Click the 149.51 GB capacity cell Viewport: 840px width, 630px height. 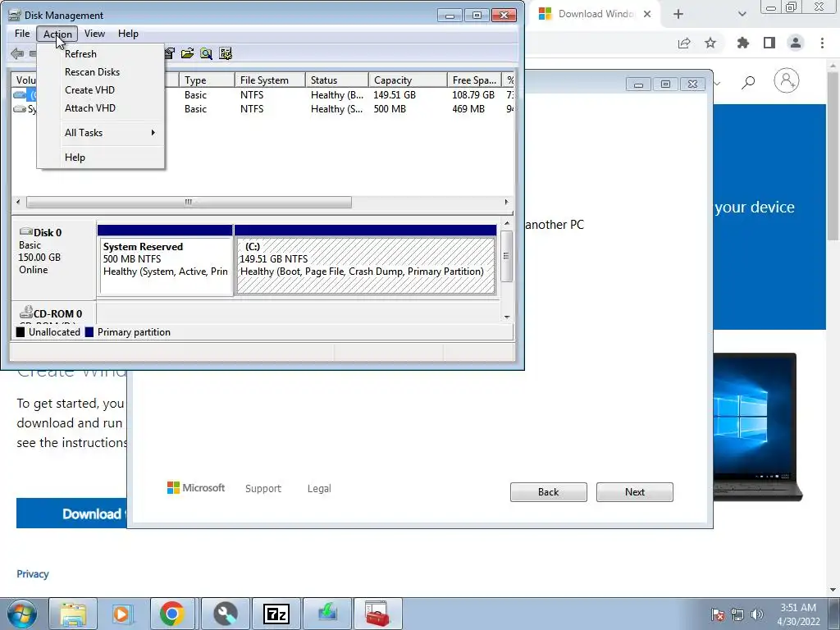coord(395,95)
